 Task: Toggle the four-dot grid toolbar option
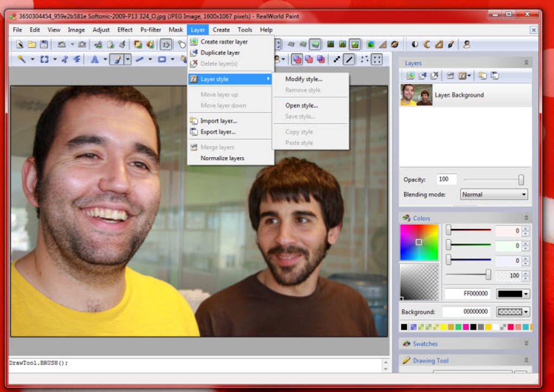376,59
